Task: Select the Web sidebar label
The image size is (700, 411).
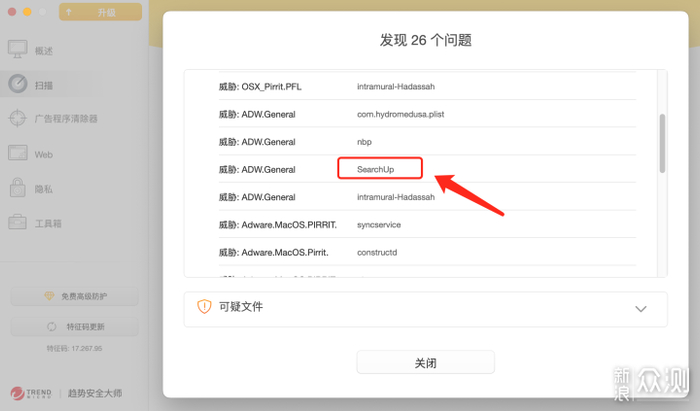Action: tap(44, 155)
